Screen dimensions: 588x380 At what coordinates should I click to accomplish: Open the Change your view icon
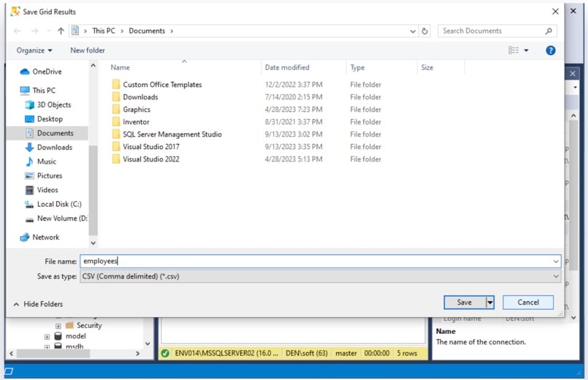(514, 50)
